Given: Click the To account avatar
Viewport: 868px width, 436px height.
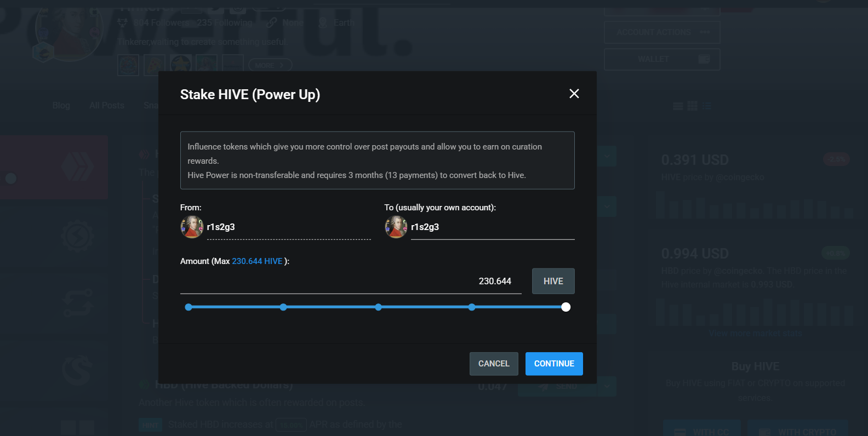Looking at the screenshot, I should [396, 227].
